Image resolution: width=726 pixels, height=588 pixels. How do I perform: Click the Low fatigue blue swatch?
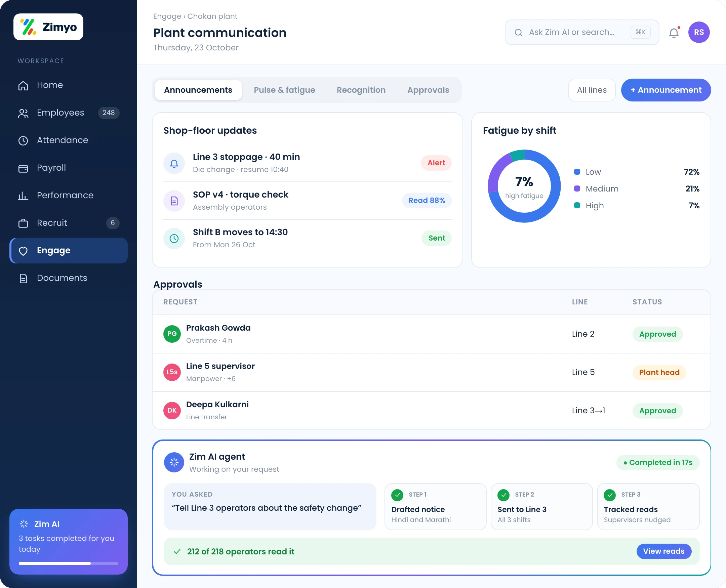tap(577, 172)
